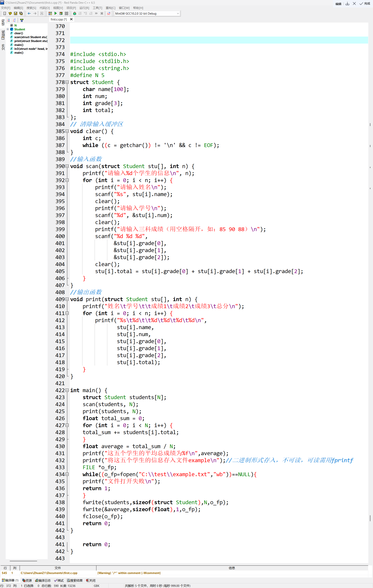Screen dimensions: 373x588
Task: Click the GBK encoding in status bar
Action: tap(97, 585)
